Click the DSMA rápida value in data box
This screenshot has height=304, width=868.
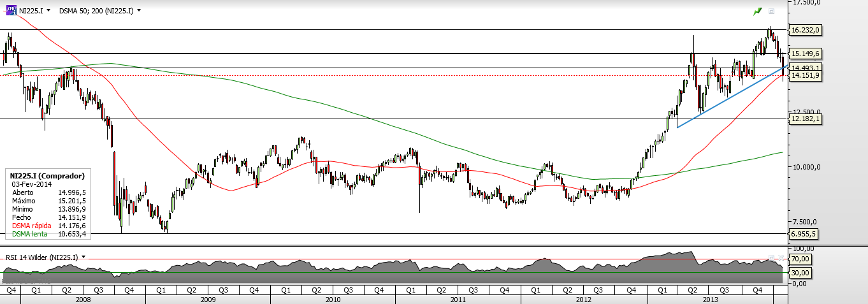73,226
